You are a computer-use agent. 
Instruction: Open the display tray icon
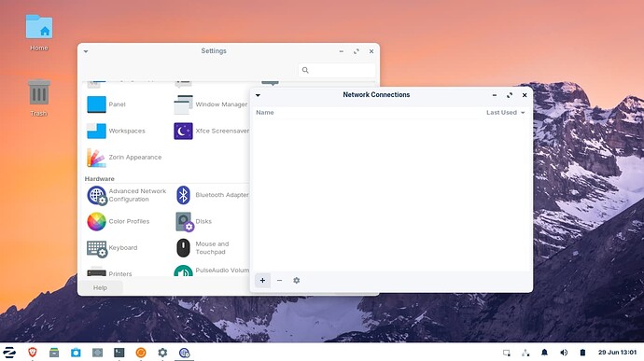(507, 353)
